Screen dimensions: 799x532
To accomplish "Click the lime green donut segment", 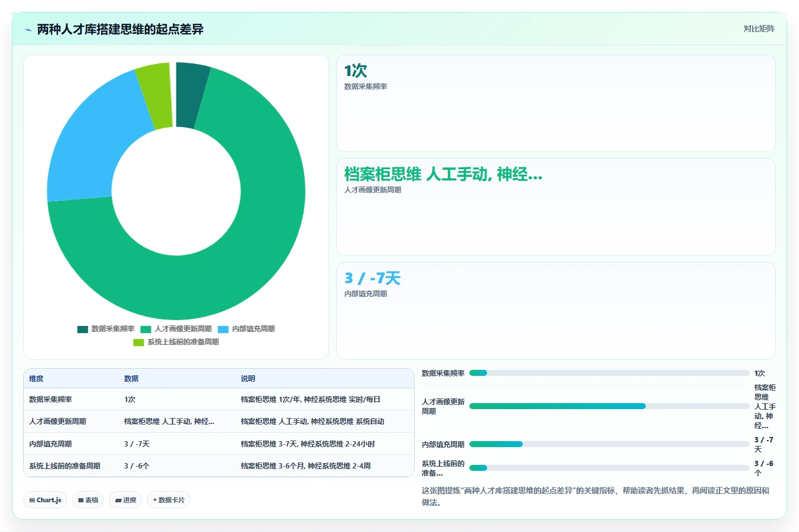I will click(x=156, y=95).
